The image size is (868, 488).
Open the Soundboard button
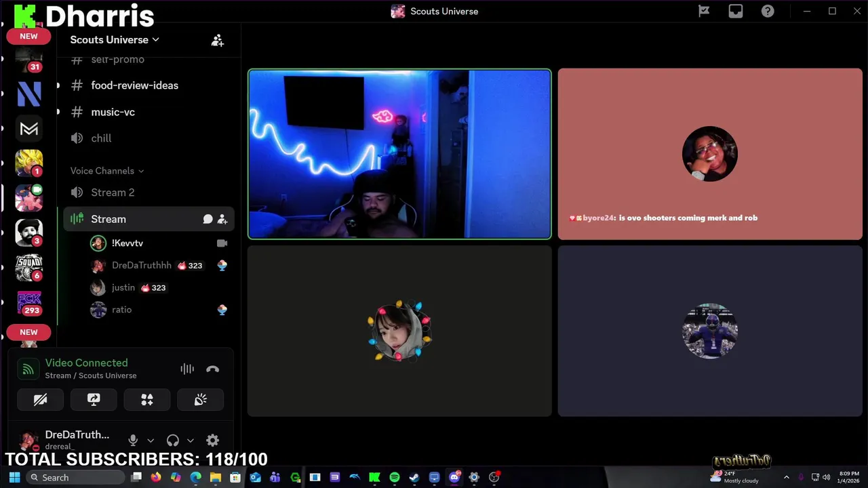[200, 400]
